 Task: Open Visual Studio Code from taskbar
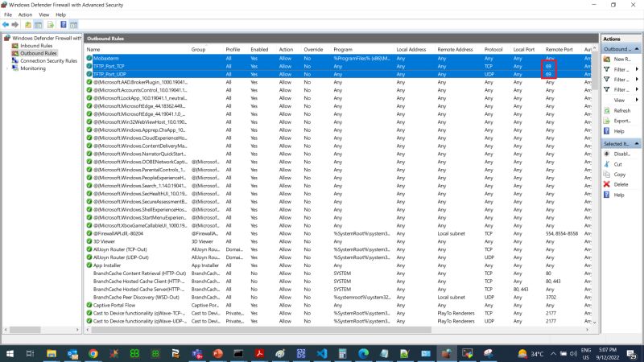click(x=322, y=353)
